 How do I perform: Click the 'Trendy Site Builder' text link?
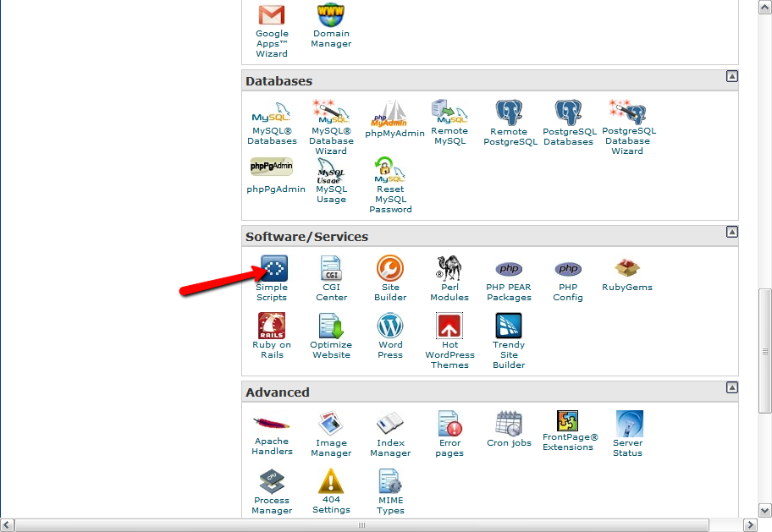click(509, 355)
